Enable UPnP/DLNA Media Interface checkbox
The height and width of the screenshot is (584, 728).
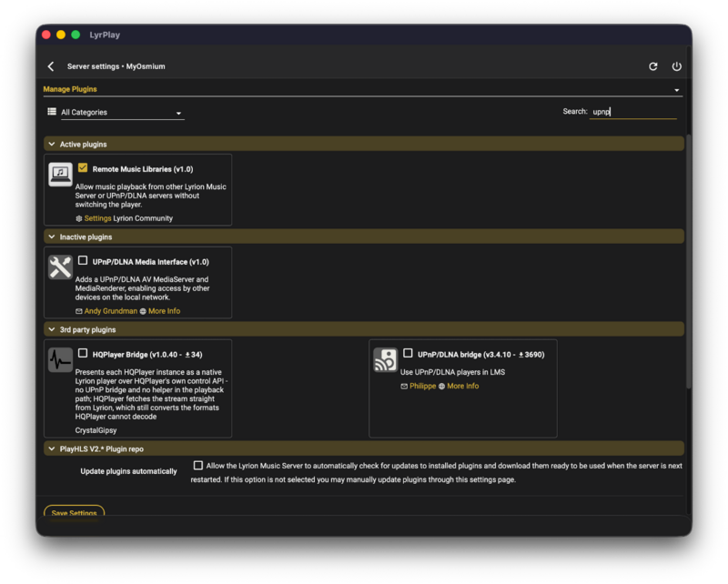coord(83,260)
